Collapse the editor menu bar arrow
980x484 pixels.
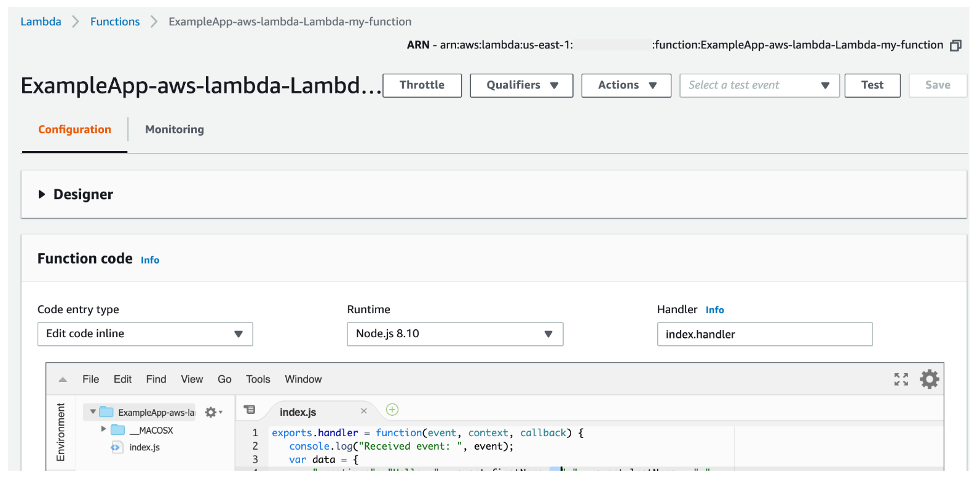pyautogui.click(x=63, y=380)
